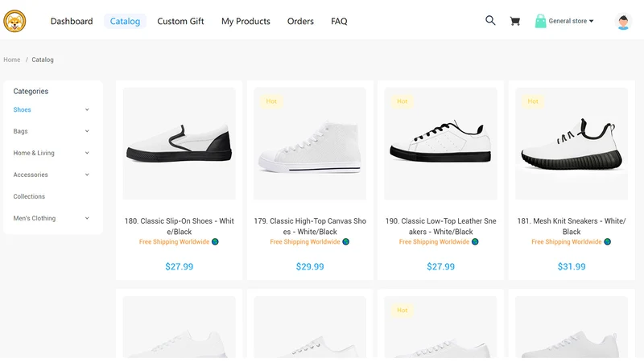The image size is (644, 362).
Task: Click globe icon under Mesh Knit Sneakers
Action: [x=608, y=242]
